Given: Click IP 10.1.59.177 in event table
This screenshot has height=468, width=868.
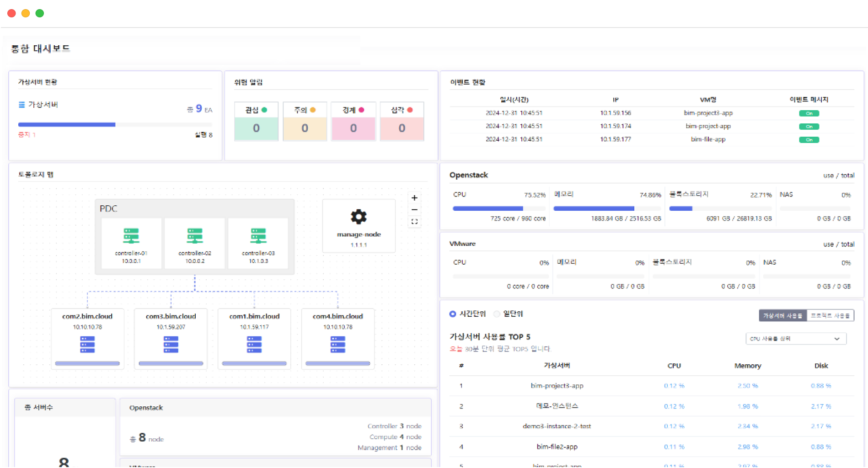Looking at the screenshot, I should [616, 139].
